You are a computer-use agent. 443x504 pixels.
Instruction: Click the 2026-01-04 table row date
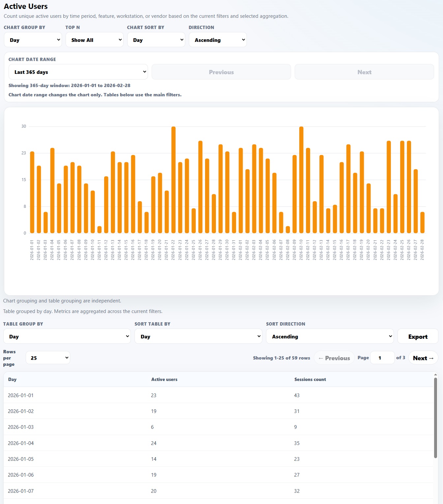tap(21, 443)
